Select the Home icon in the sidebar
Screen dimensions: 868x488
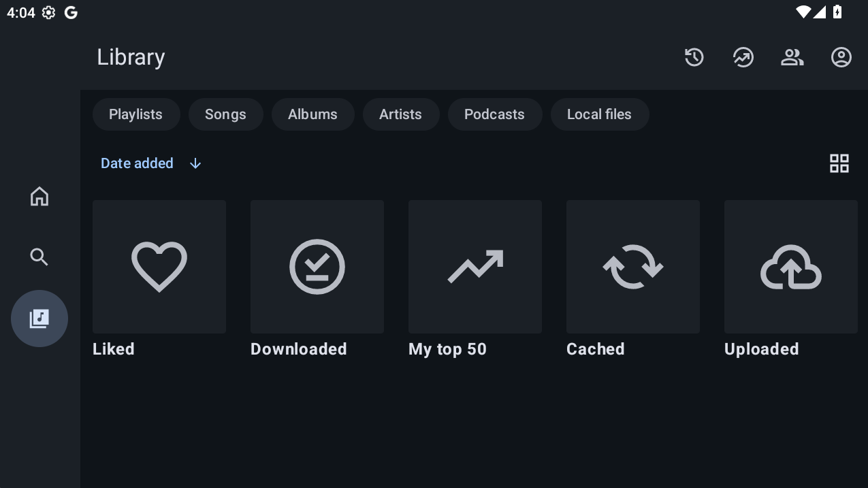click(39, 196)
